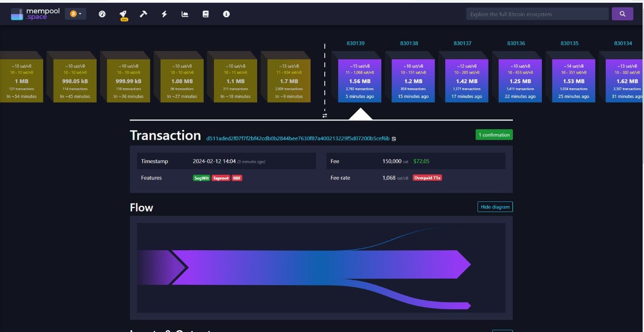644x332 pixels.
Task: Click the purple search magnifier button
Action: coord(622,14)
